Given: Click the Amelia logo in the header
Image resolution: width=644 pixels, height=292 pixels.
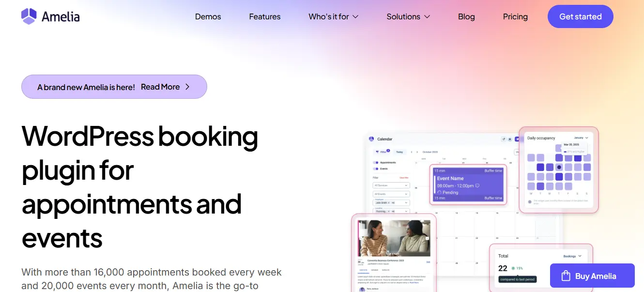Looking at the screenshot, I should [x=50, y=16].
